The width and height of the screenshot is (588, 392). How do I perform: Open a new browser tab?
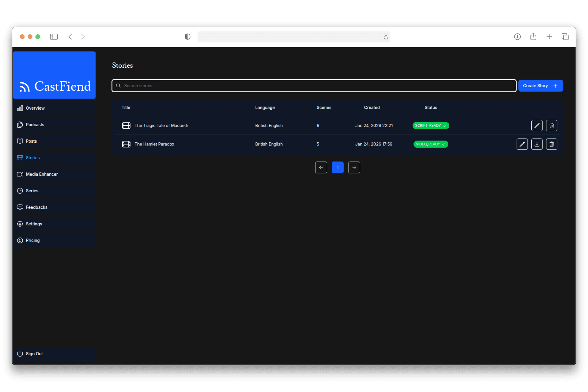tap(549, 37)
